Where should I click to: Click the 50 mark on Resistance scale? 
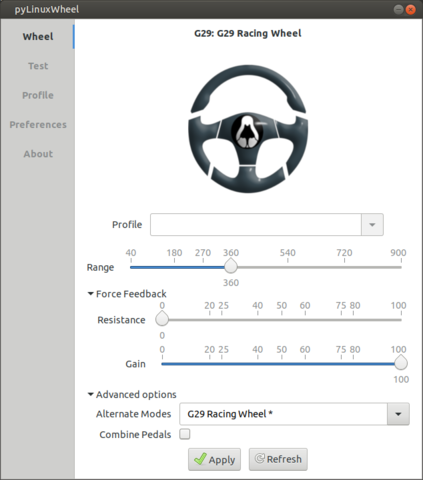coord(282,305)
